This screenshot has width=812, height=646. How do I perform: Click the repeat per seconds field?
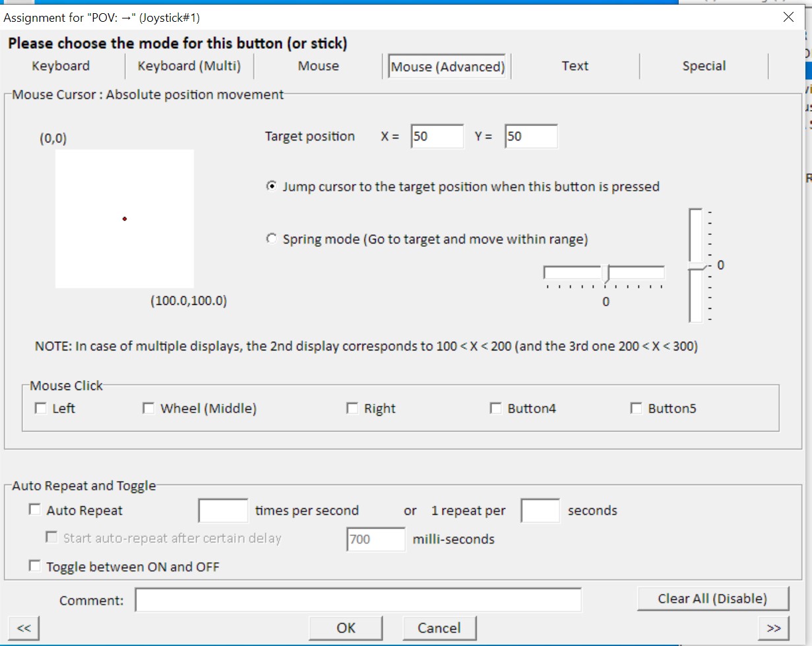tap(540, 511)
